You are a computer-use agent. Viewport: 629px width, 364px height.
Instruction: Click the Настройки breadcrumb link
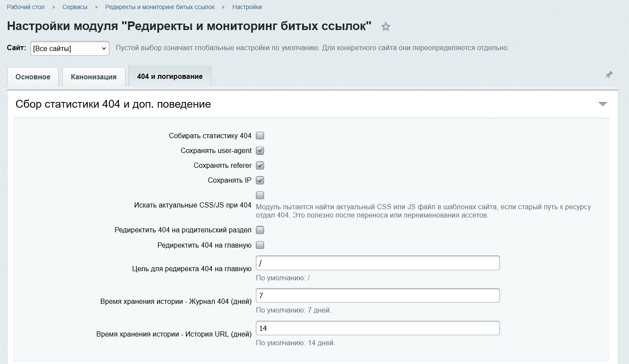(x=247, y=7)
